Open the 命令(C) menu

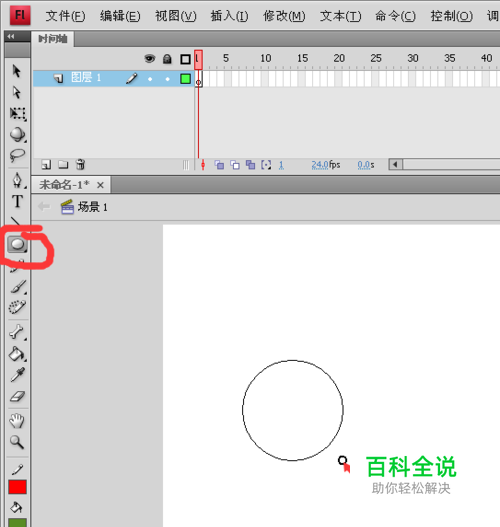pos(395,15)
